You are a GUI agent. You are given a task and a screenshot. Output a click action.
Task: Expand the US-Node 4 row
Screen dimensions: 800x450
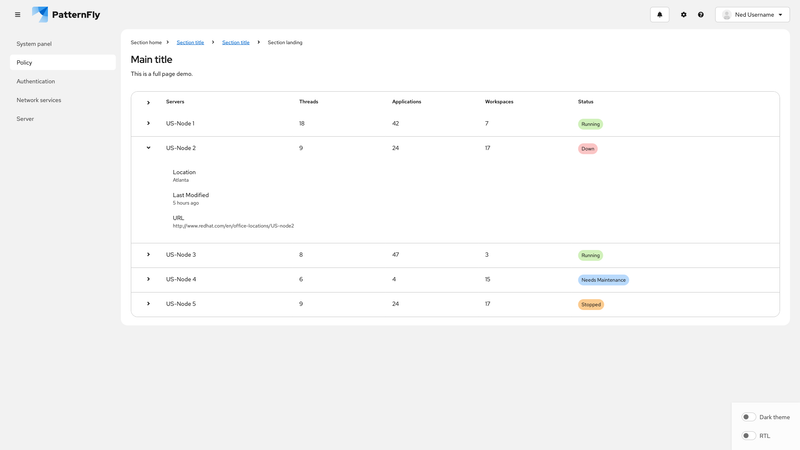pos(148,279)
